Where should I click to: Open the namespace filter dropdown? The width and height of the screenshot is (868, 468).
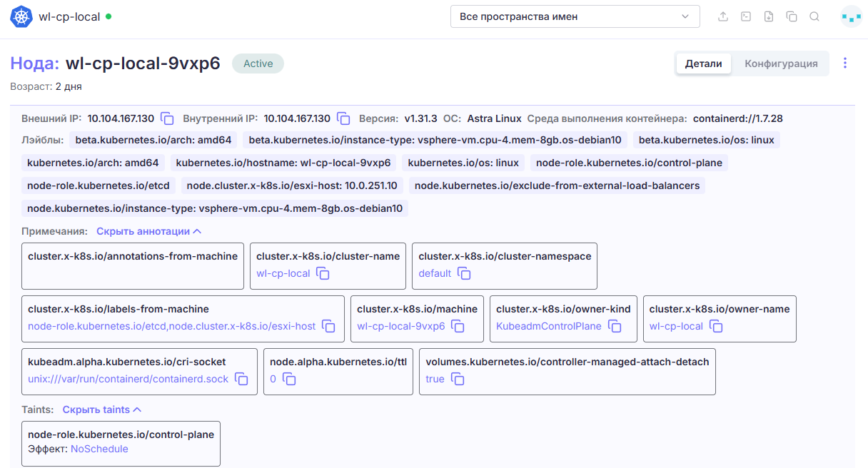pyautogui.click(x=575, y=16)
